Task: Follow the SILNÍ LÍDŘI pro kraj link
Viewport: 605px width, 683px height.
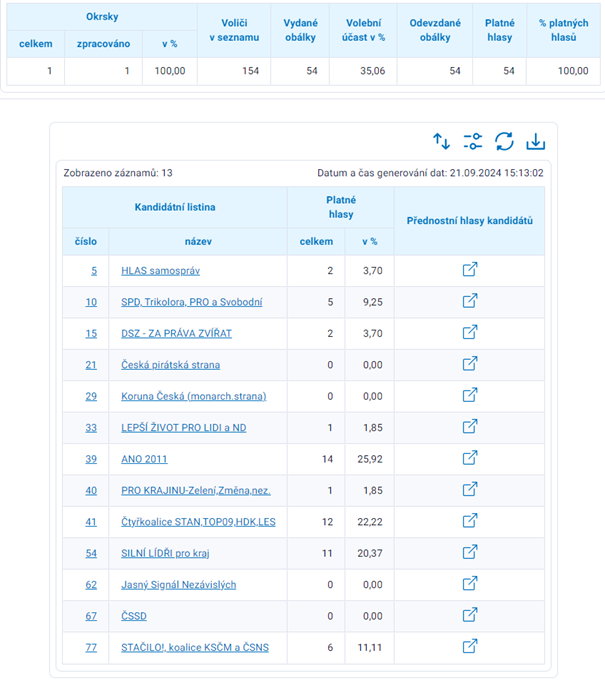Action: tap(165, 553)
